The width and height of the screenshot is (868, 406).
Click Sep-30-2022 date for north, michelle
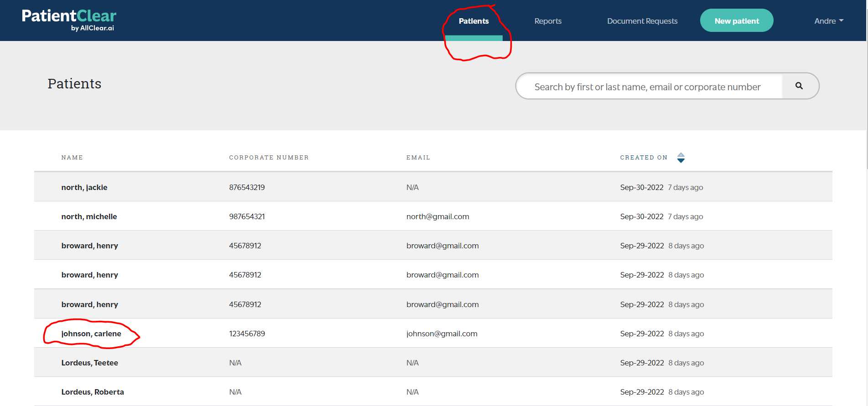(642, 216)
